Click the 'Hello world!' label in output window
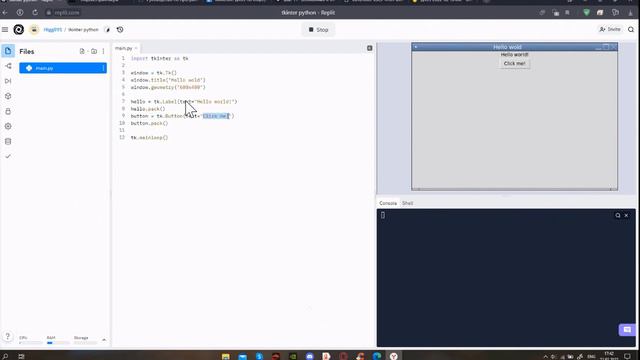 pyautogui.click(x=514, y=55)
